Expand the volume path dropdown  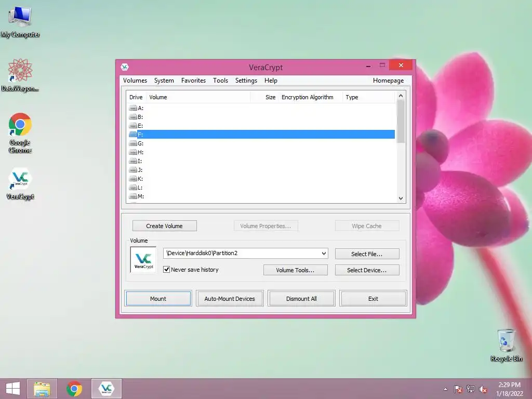click(x=324, y=254)
